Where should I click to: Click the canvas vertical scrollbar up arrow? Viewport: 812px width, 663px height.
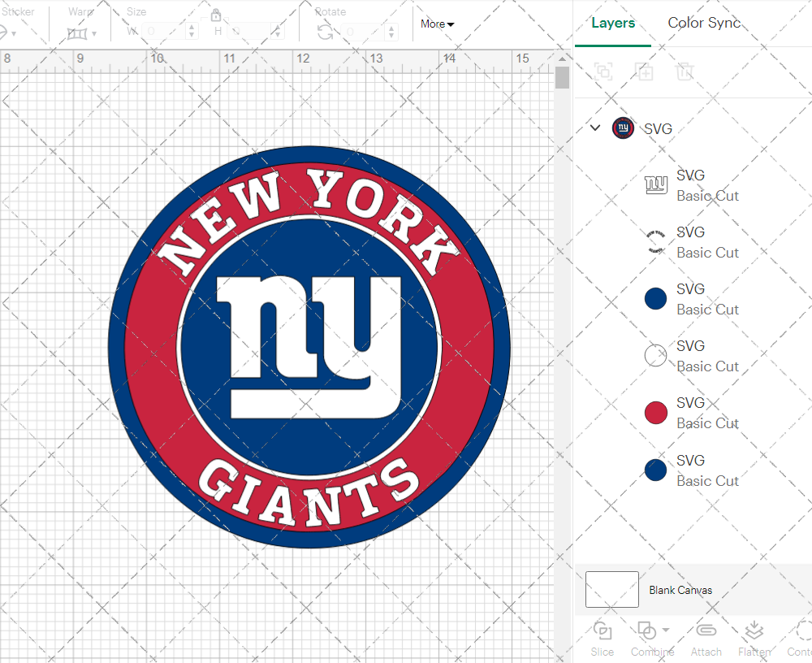pyautogui.click(x=563, y=58)
